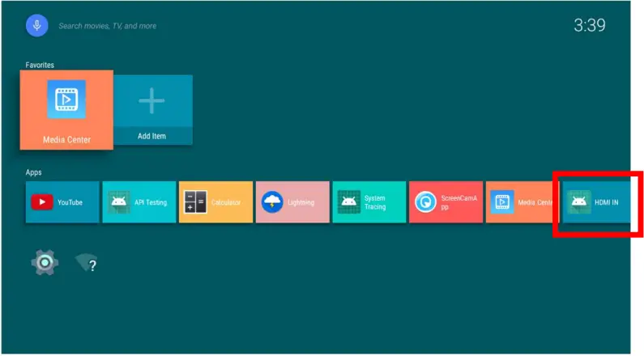Open the API Testing app
Screen dimensions: 644x356
(x=139, y=202)
